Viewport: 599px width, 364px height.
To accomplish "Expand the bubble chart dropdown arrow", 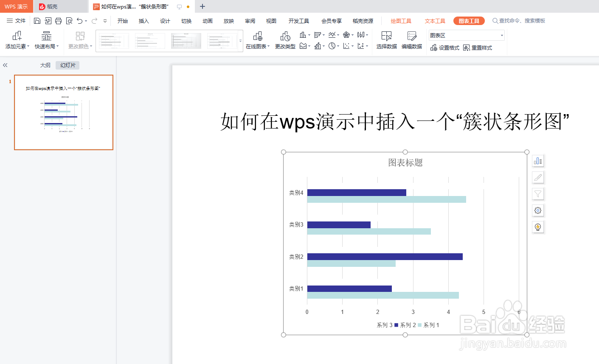I will pos(367,46).
